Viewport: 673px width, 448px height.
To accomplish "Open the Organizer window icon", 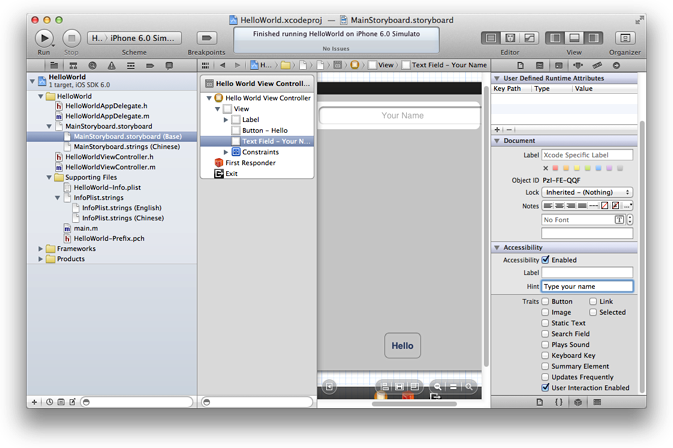I will (626, 37).
